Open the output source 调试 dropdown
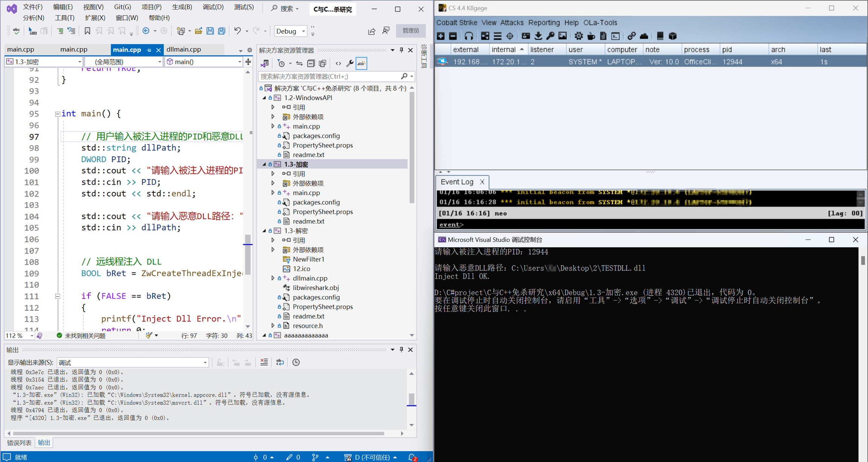This screenshot has width=868, height=462. pyautogui.click(x=133, y=362)
